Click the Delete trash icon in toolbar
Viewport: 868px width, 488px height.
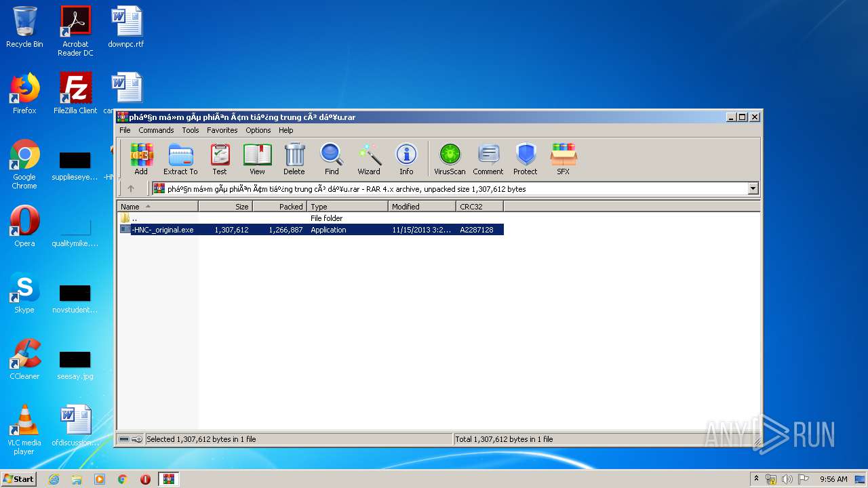click(x=294, y=159)
